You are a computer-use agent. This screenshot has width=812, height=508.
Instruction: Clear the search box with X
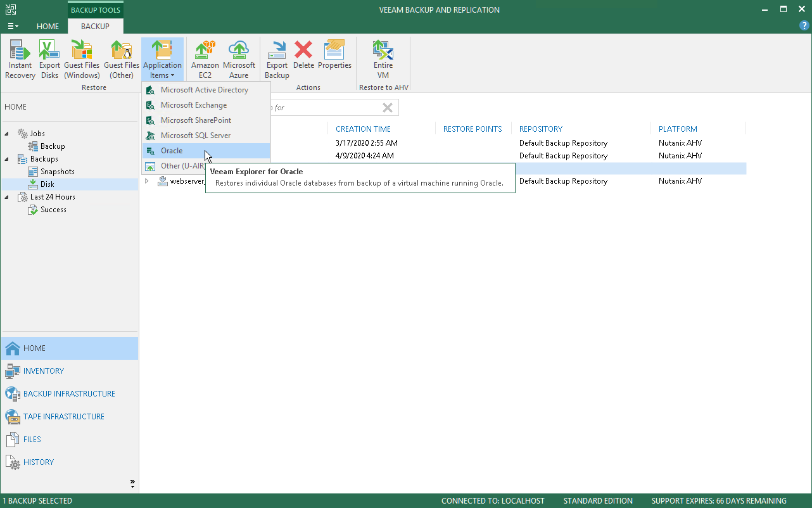388,108
